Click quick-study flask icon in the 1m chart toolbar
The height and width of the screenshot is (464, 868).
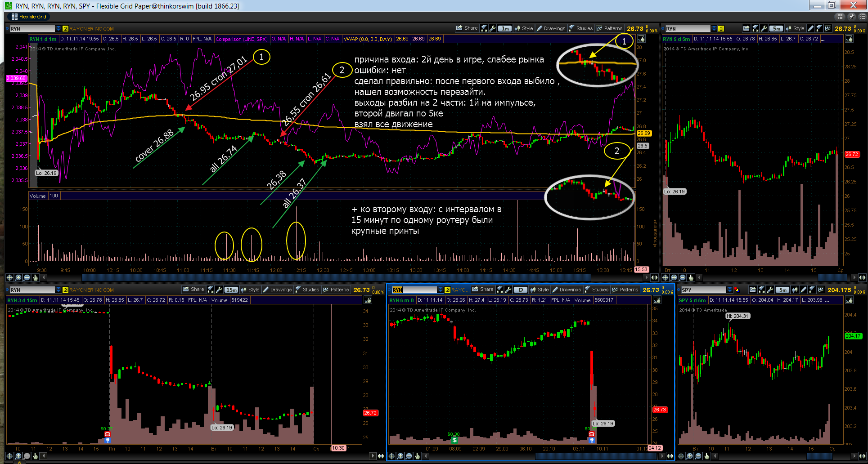pos(484,28)
